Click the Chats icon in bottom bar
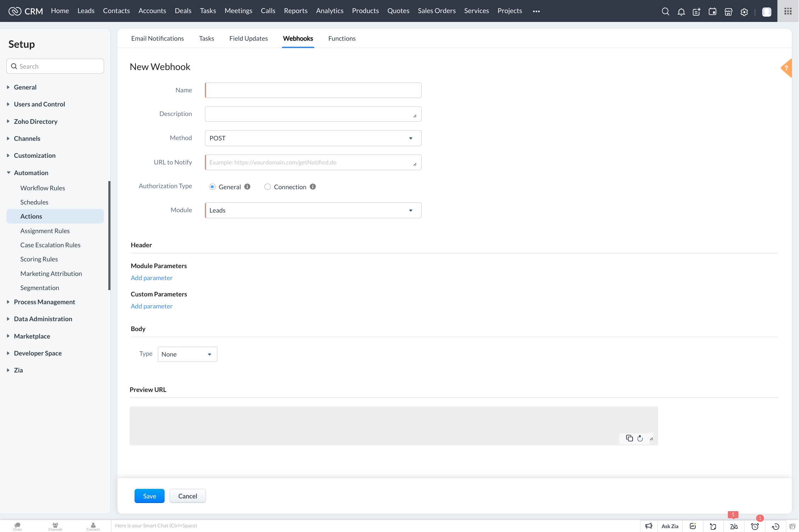Screen dimensions: 799x532 [x=17, y=525]
